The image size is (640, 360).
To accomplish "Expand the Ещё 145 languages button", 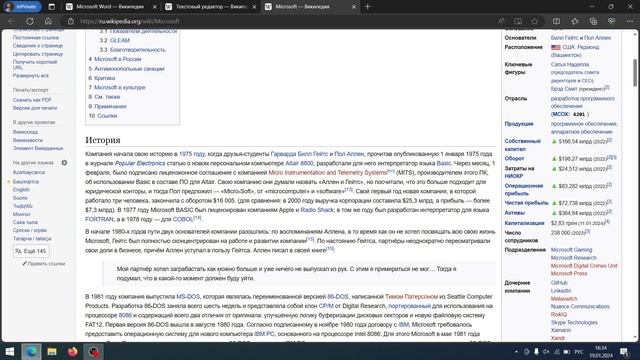I will point(31,251).
